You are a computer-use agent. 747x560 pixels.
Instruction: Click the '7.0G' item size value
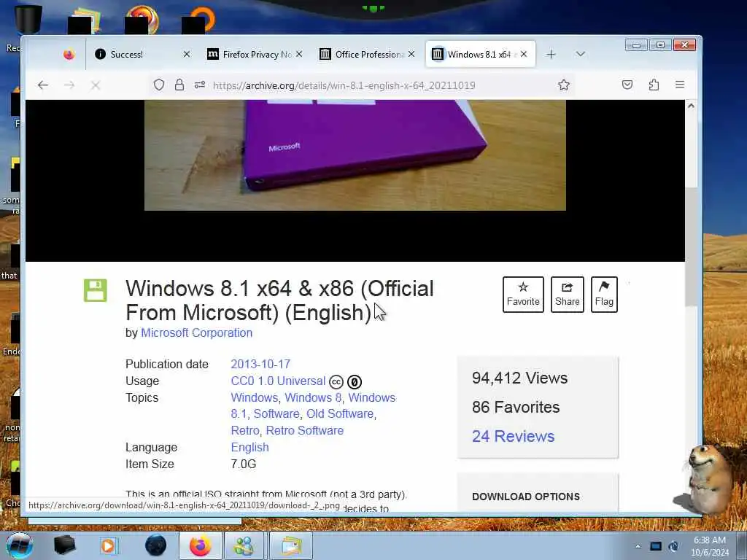tap(244, 464)
